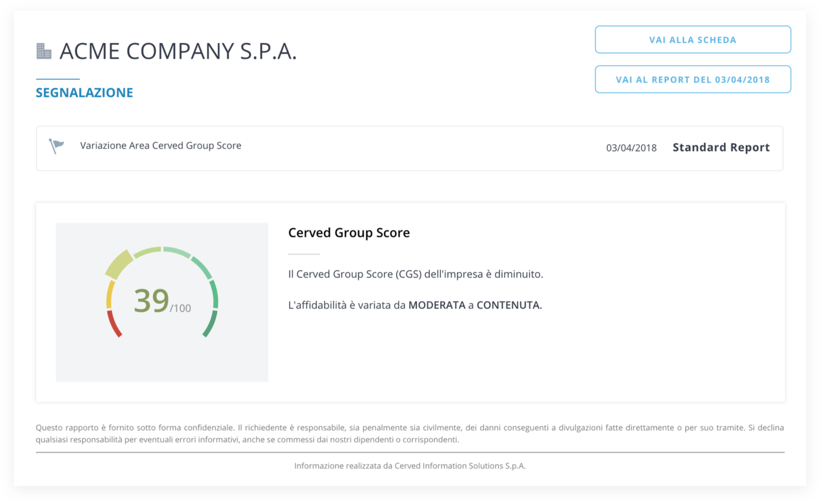Click the building icon beside company name
820x504 pixels.
click(x=44, y=51)
